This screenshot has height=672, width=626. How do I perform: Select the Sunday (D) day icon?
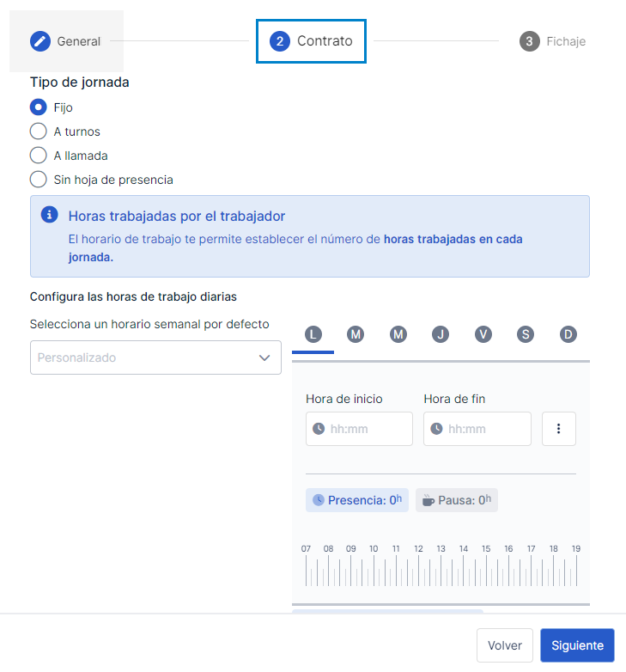coord(568,334)
